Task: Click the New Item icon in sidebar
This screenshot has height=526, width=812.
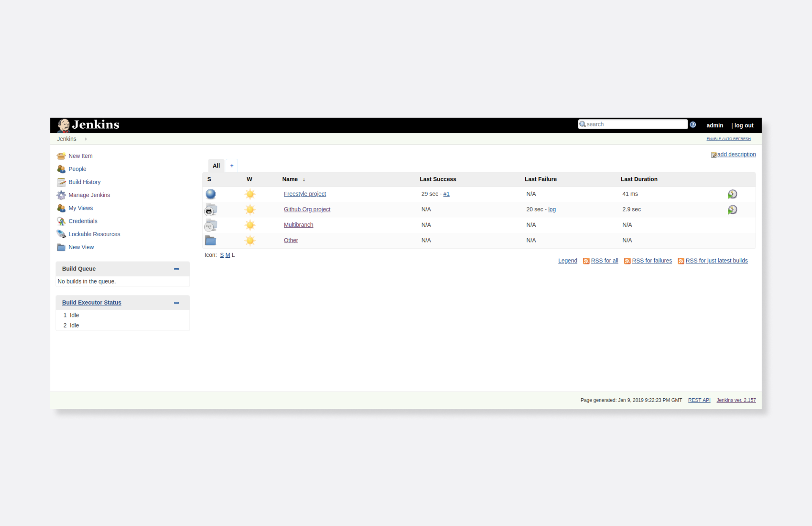Action: point(61,156)
